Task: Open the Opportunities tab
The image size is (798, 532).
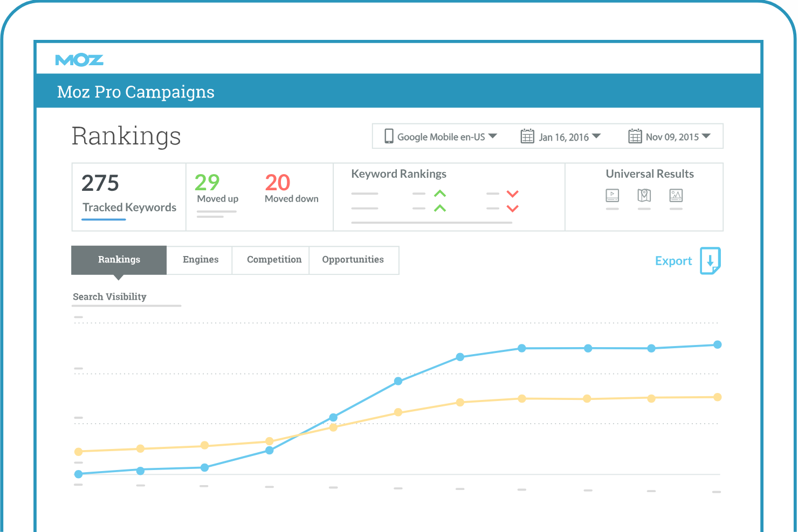Action: 353,260
